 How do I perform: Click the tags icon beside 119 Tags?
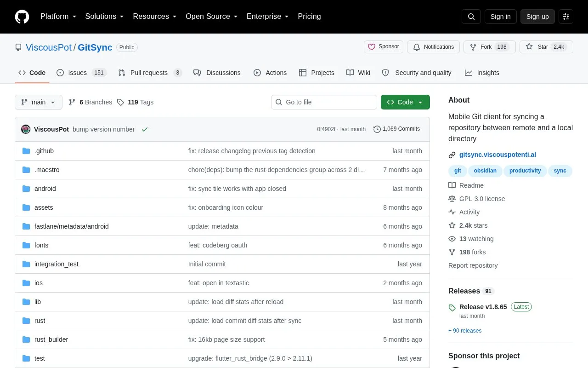click(120, 102)
